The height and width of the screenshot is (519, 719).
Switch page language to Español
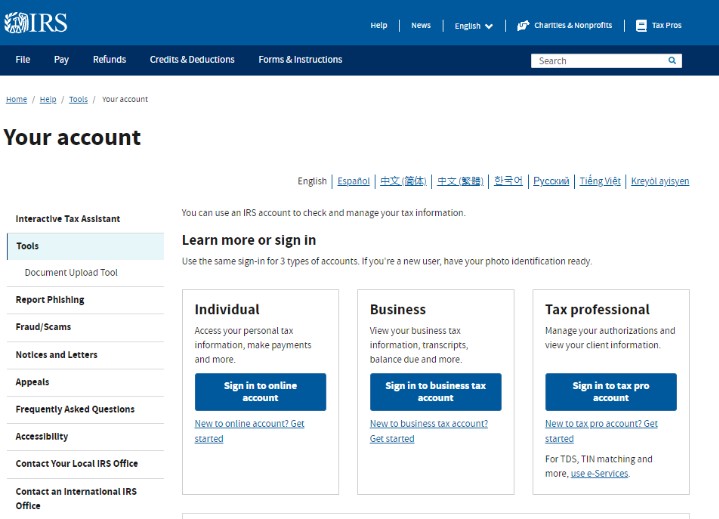(353, 181)
